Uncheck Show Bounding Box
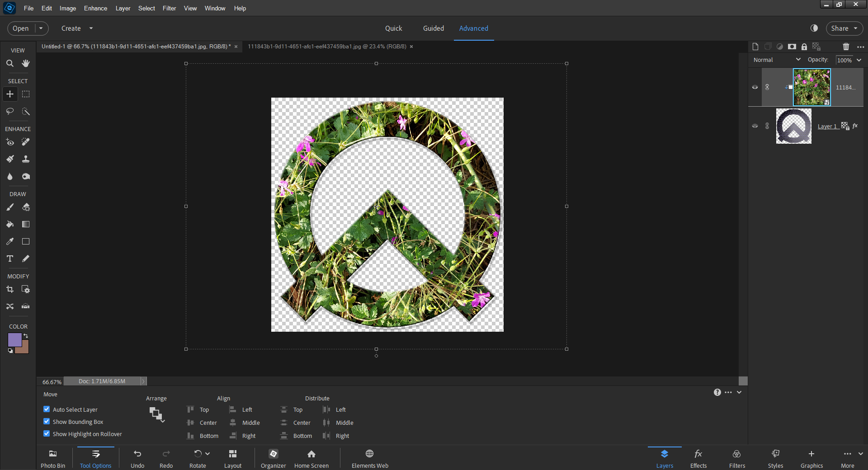 point(46,421)
